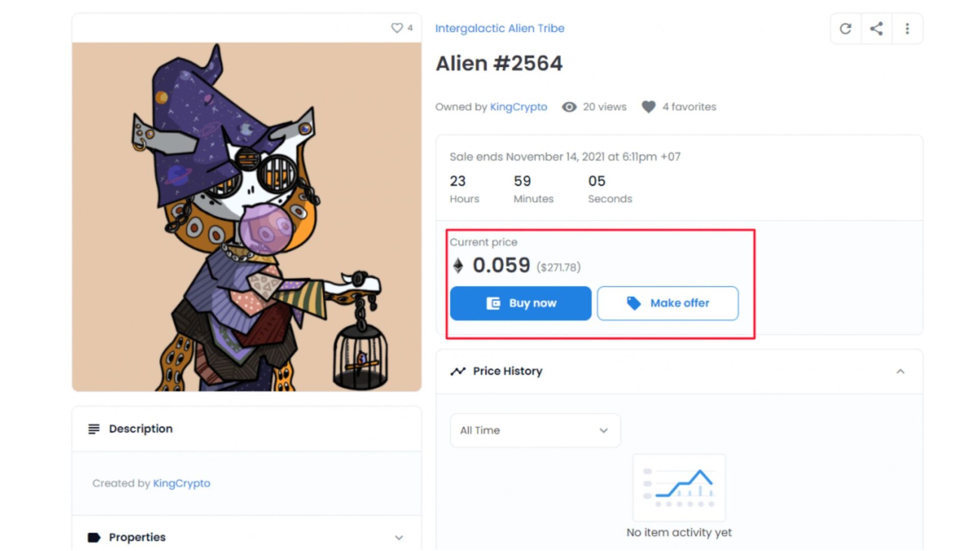The width and height of the screenshot is (980, 551).
Task: Click the refresh metadata icon
Action: coord(845,29)
